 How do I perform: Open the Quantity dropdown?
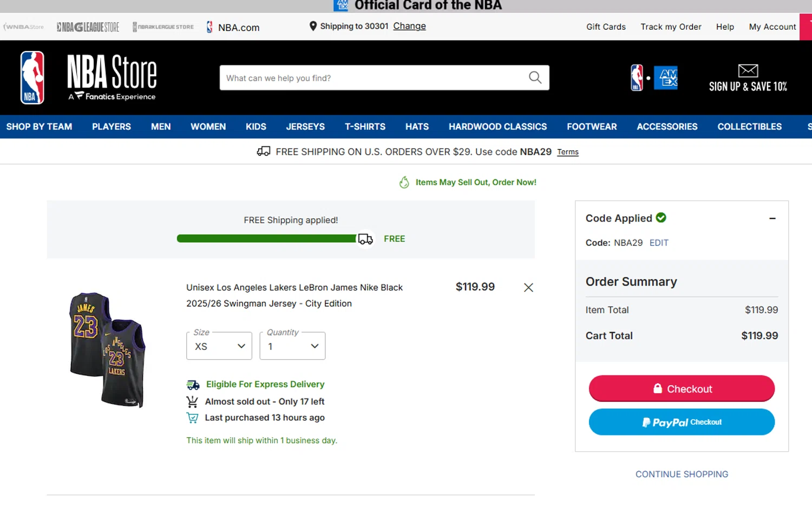click(292, 346)
